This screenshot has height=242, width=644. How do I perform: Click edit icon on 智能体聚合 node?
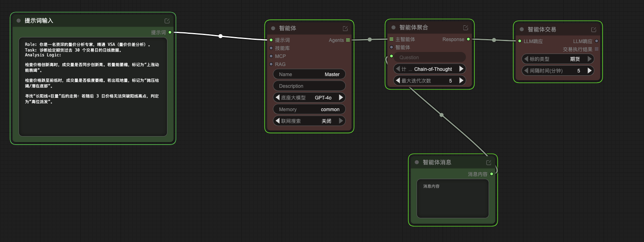[x=465, y=28]
